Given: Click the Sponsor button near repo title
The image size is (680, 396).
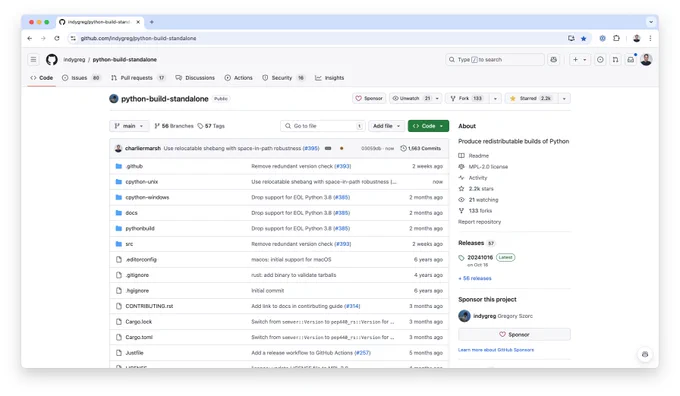Looking at the screenshot, I should tap(369, 98).
